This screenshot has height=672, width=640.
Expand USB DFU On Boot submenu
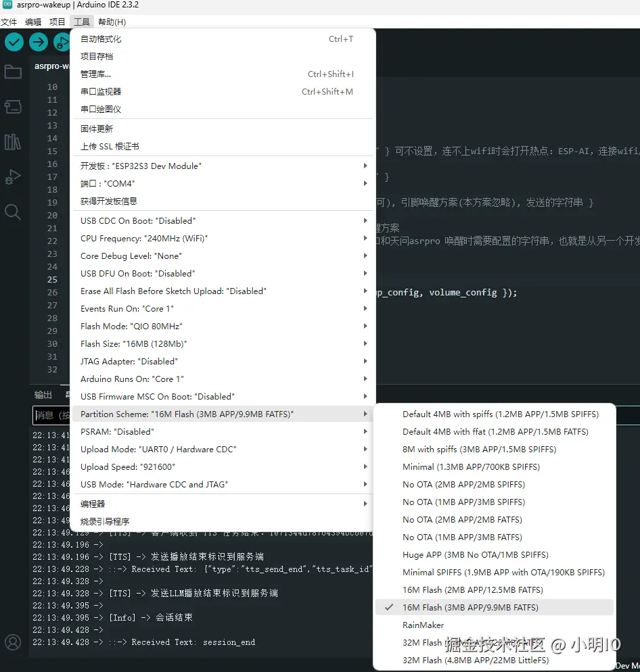223,273
